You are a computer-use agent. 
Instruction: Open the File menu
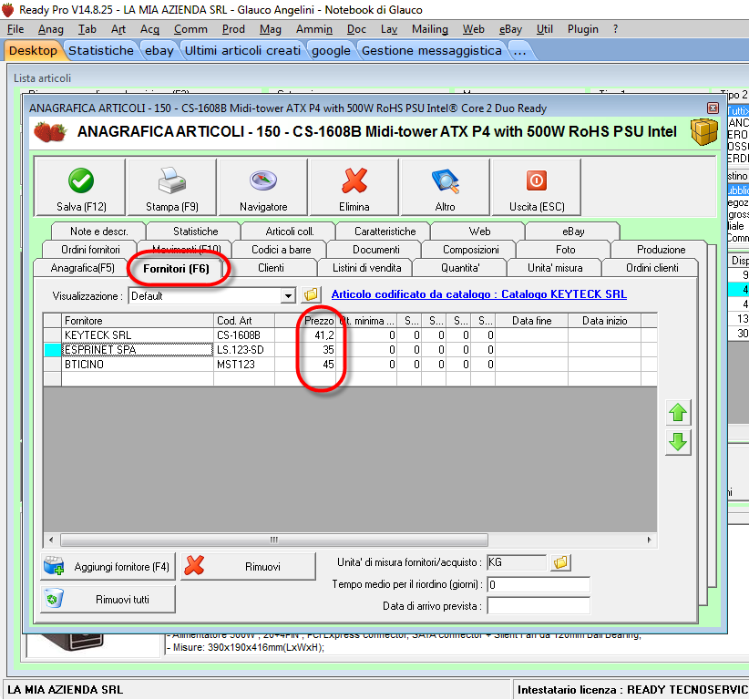point(15,30)
